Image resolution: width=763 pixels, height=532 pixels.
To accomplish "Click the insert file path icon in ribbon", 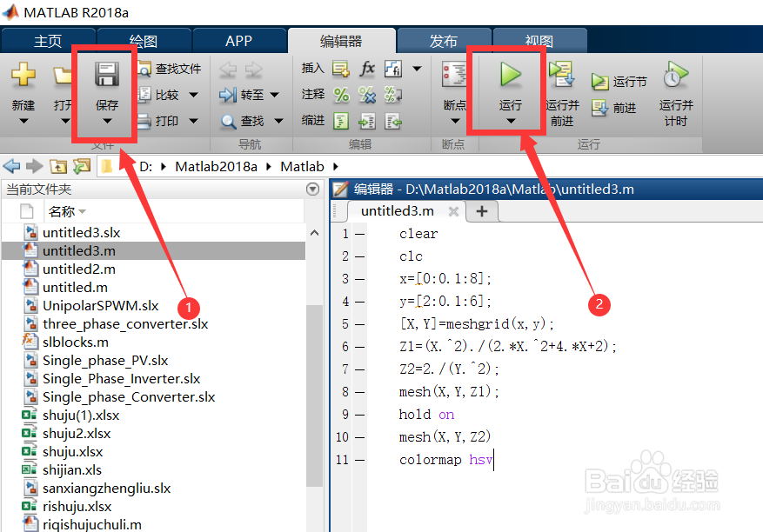I will 392,69.
